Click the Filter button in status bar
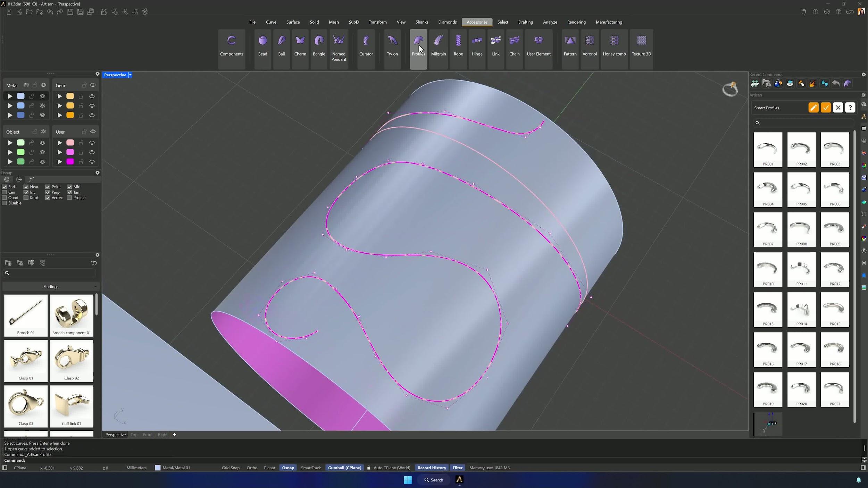Screen dimensions: 868x488 pyautogui.click(x=457, y=468)
